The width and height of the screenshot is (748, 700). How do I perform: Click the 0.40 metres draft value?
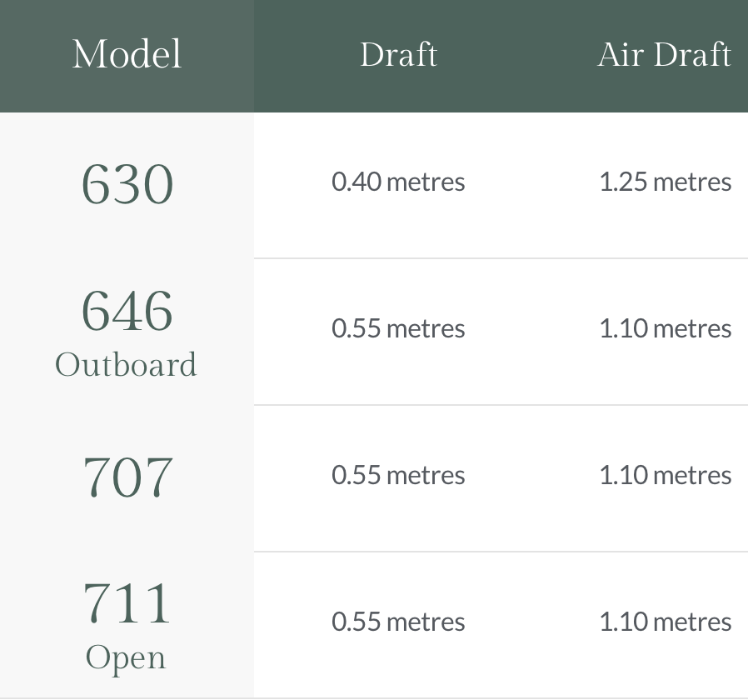pyautogui.click(x=398, y=182)
